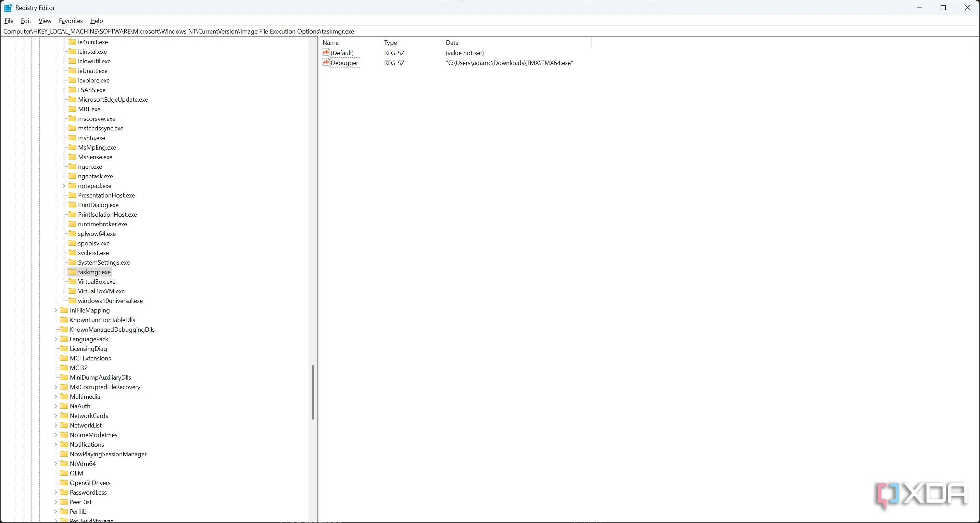Image resolution: width=980 pixels, height=523 pixels.
Task: Select the MiniDumpAuxiliaryDlls key
Action: [x=100, y=377]
